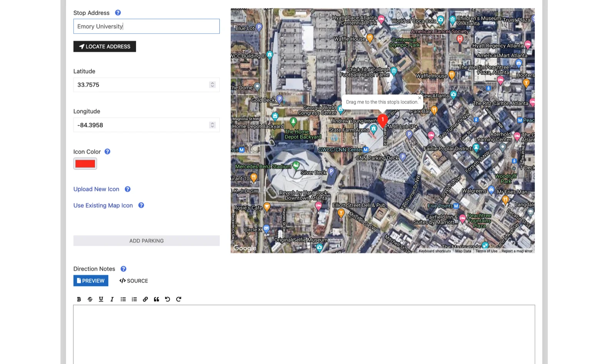Click Use Existing Map Icon link
Viewport: 616px width, 364px height.
click(x=103, y=205)
